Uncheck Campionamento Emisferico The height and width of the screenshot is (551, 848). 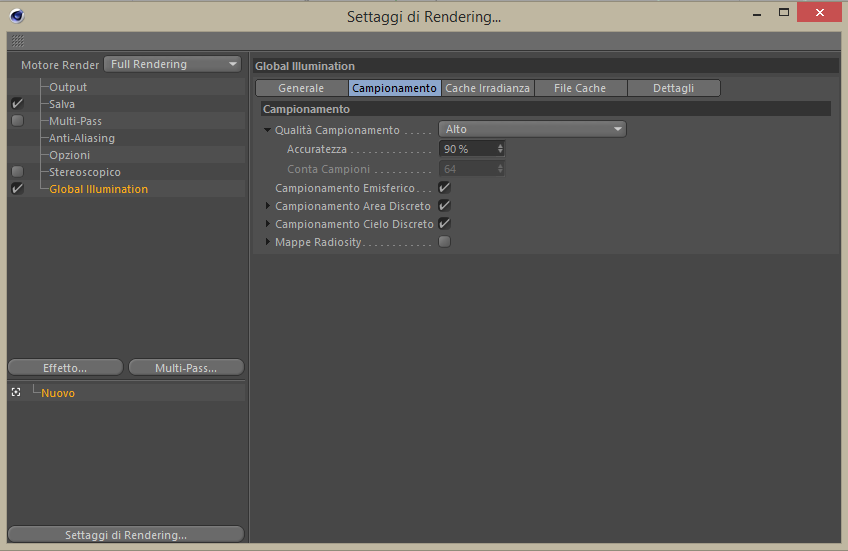[x=444, y=188]
